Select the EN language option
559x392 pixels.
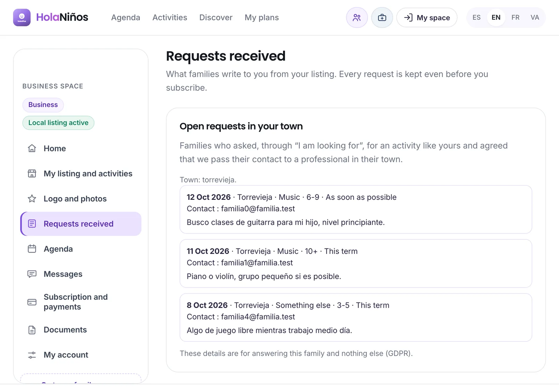(496, 17)
